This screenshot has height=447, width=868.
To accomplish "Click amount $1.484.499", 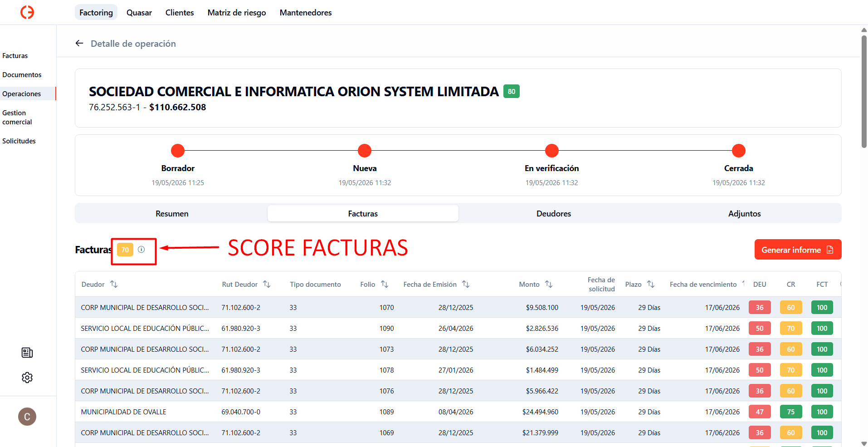I will pyautogui.click(x=542, y=370).
